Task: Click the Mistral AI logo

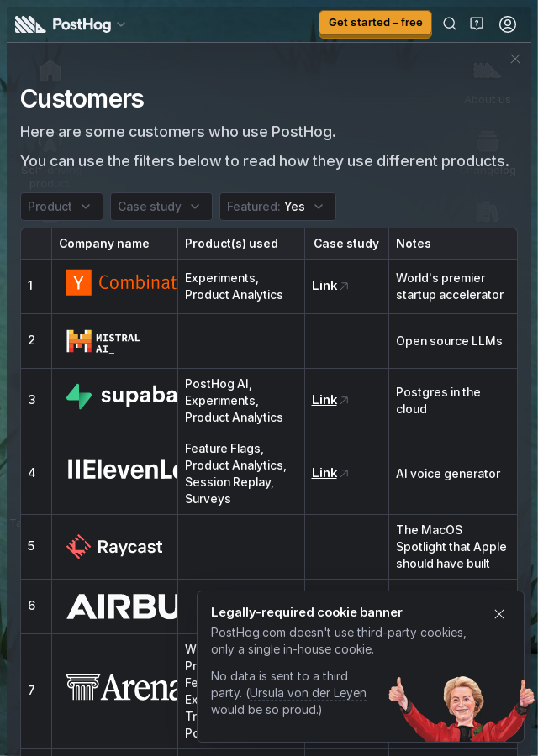Action: click(103, 341)
